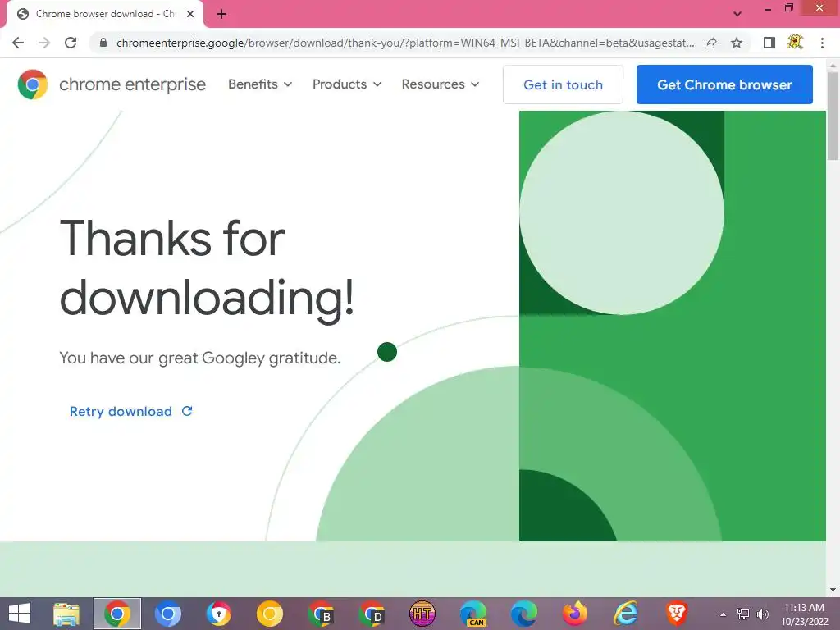The height and width of the screenshot is (630, 840).
Task: Bookmark this tab with star
Action: (x=737, y=43)
